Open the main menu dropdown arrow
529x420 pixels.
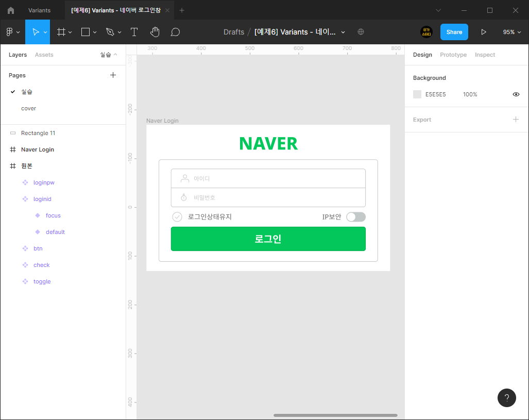[18, 32]
